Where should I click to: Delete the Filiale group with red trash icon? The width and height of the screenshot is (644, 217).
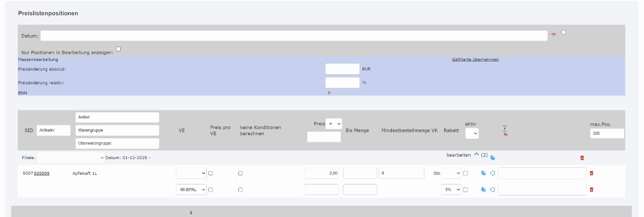point(582,158)
